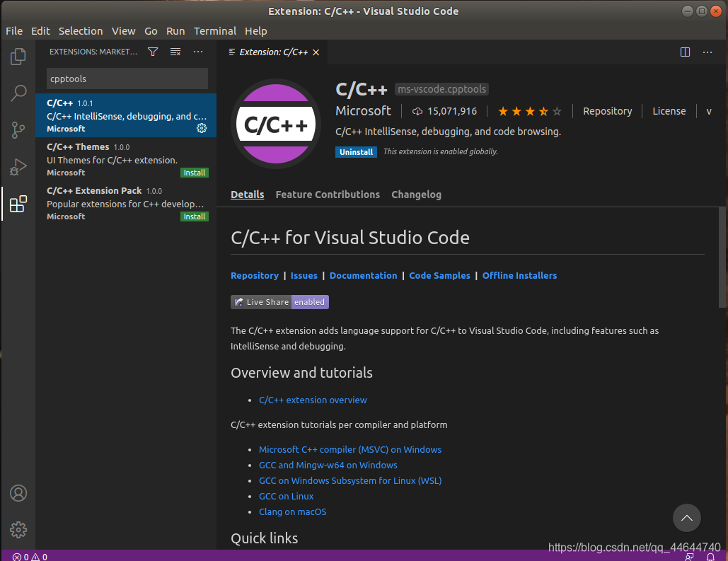The width and height of the screenshot is (728, 561).
Task: Open the Manage gear at bottom left
Action: [18, 530]
